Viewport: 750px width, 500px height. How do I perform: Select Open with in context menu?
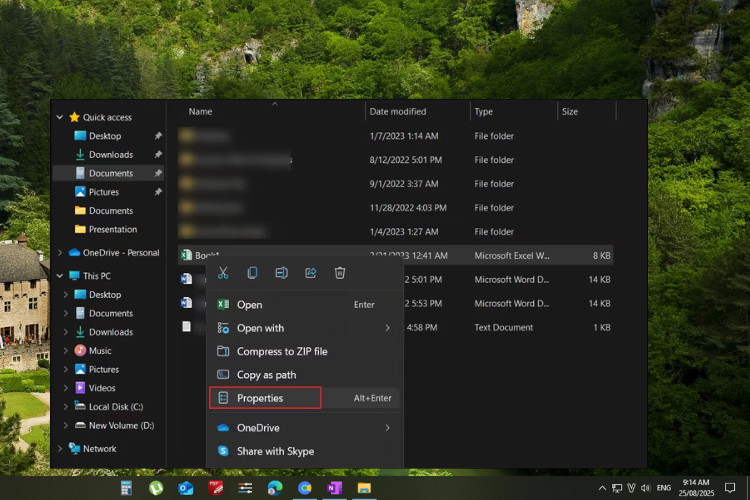pyautogui.click(x=304, y=328)
